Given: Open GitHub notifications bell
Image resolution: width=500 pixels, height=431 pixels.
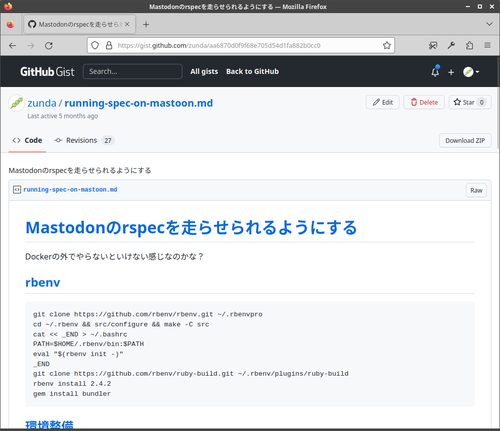Looking at the screenshot, I should point(435,72).
